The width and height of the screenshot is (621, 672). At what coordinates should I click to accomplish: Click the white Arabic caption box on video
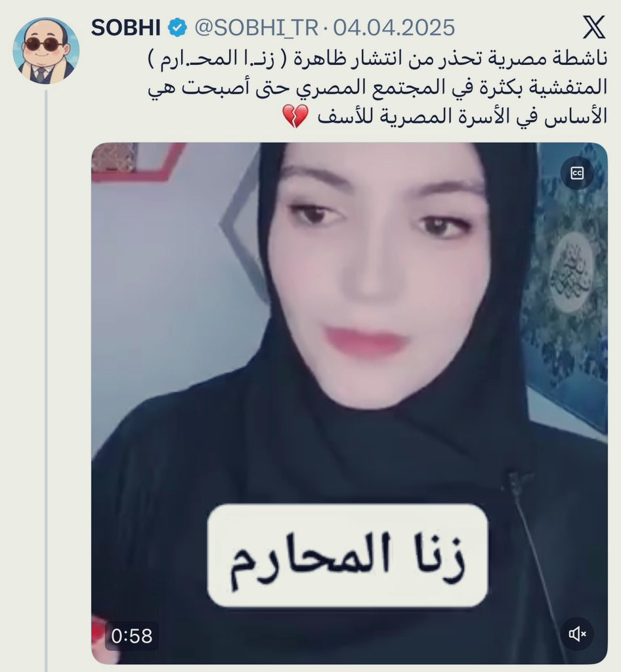347,556
